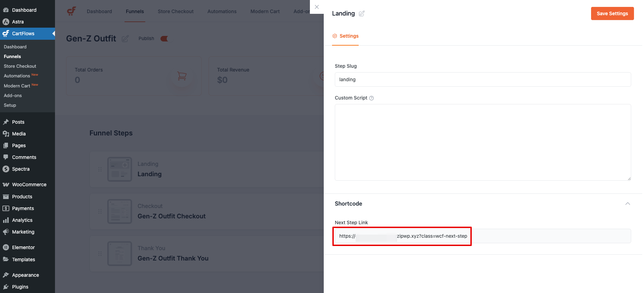
Task: Open the Modern Cart header tab
Action: tap(265, 11)
